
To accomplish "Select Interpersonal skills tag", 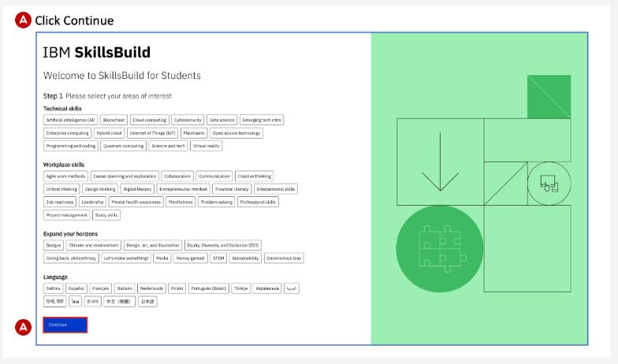I will (x=276, y=189).
